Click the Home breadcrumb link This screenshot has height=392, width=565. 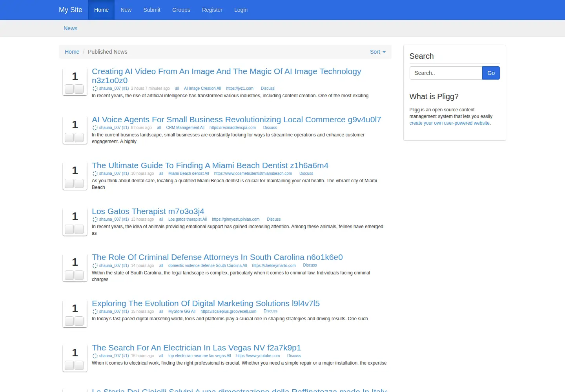72,52
